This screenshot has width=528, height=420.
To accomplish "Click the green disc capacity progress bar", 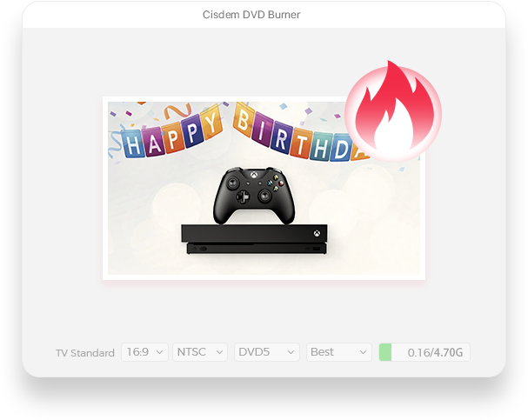I will click(424, 352).
